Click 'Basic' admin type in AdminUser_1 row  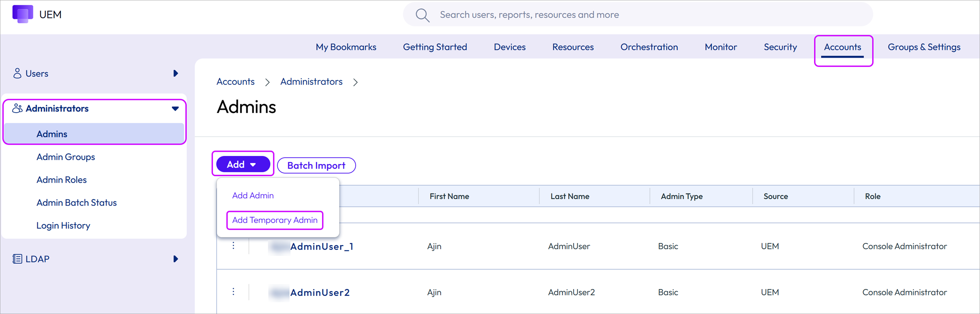click(x=668, y=246)
